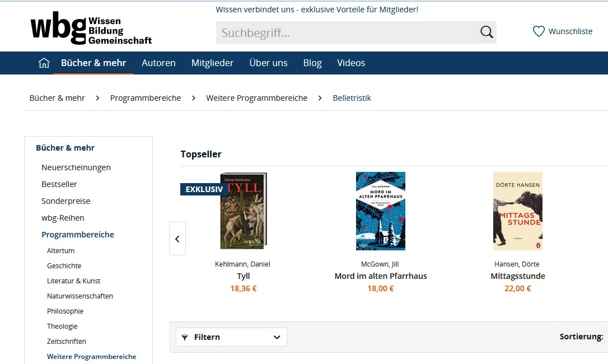Go to Videos in navigation bar
This screenshot has width=608, height=364.
(x=351, y=63)
